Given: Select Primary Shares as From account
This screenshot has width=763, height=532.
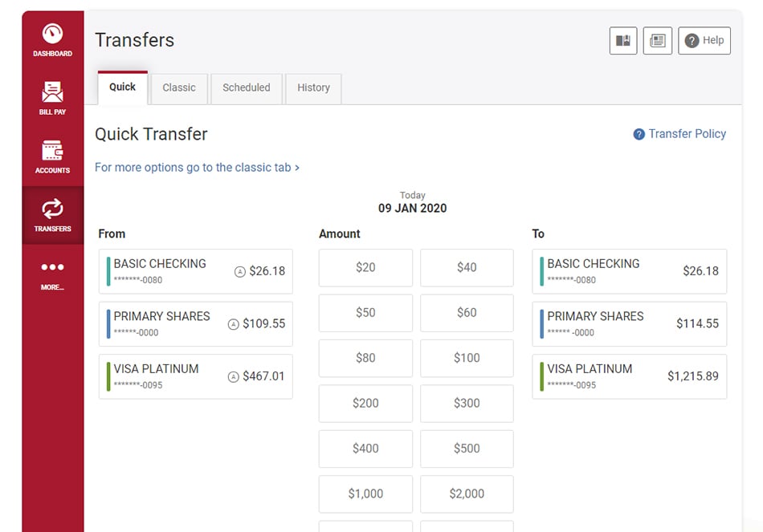Looking at the screenshot, I should pyautogui.click(x=196, y=324).
